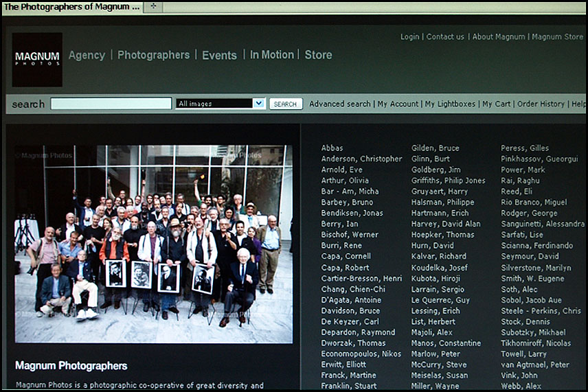This screenshot has height=392, width=588.
Task: Open Gruyaert, Harry page
Action: click(440, 192)
